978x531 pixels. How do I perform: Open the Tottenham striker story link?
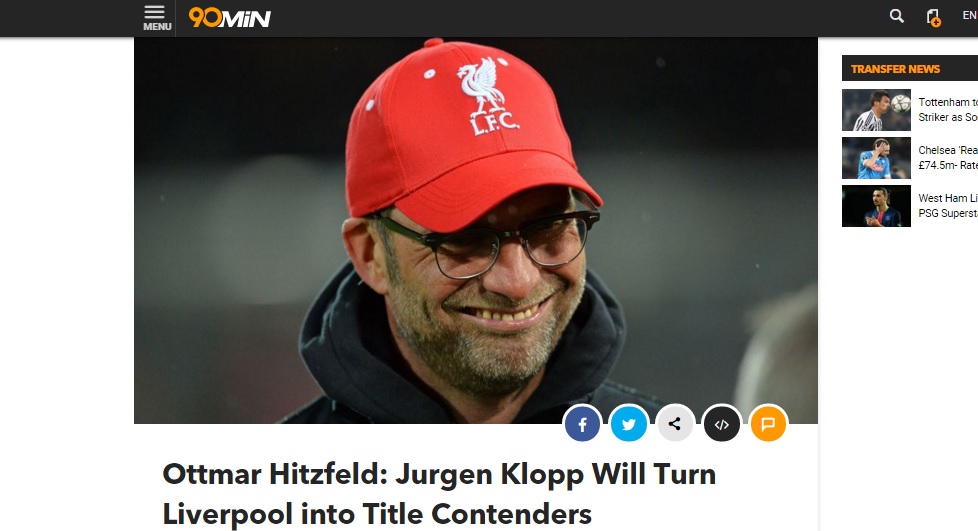click(948, 110)
